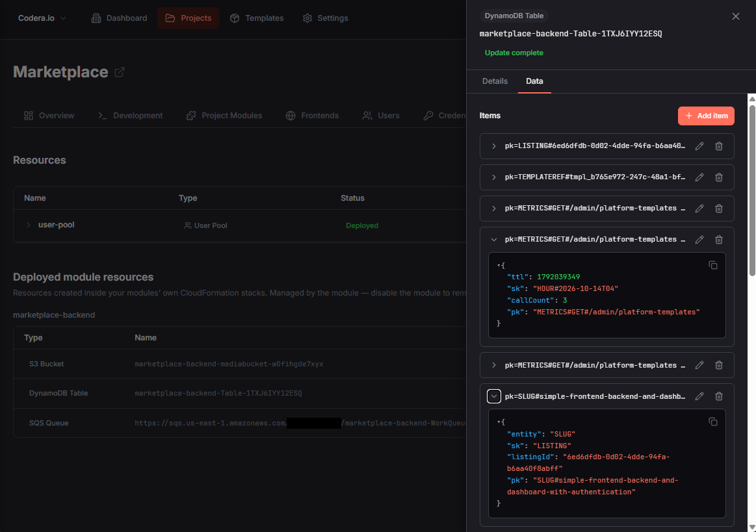Viewport: 756px width, 532px height.
Task: Collapse JSON tree showing listingId value
Action: click(x=499, y=422)
